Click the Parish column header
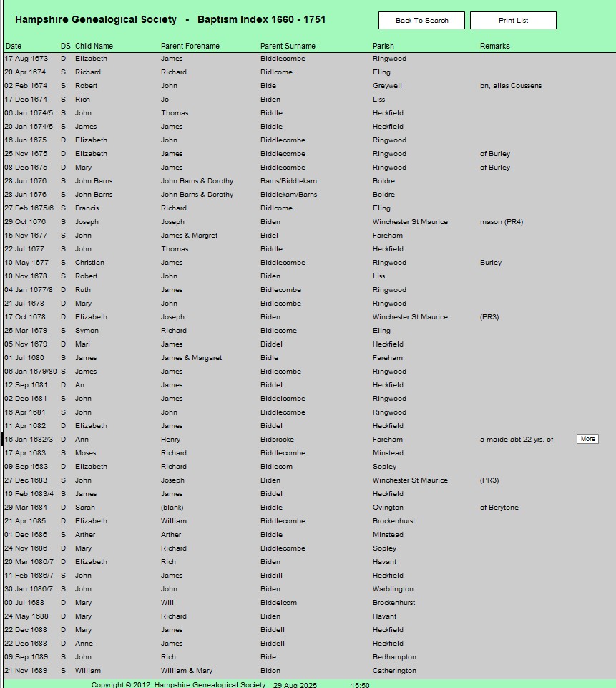616x688 pixels. 383,46
